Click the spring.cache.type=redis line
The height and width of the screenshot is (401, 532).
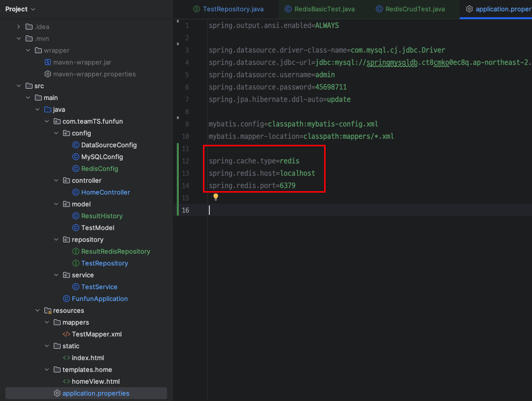[254, 161]
